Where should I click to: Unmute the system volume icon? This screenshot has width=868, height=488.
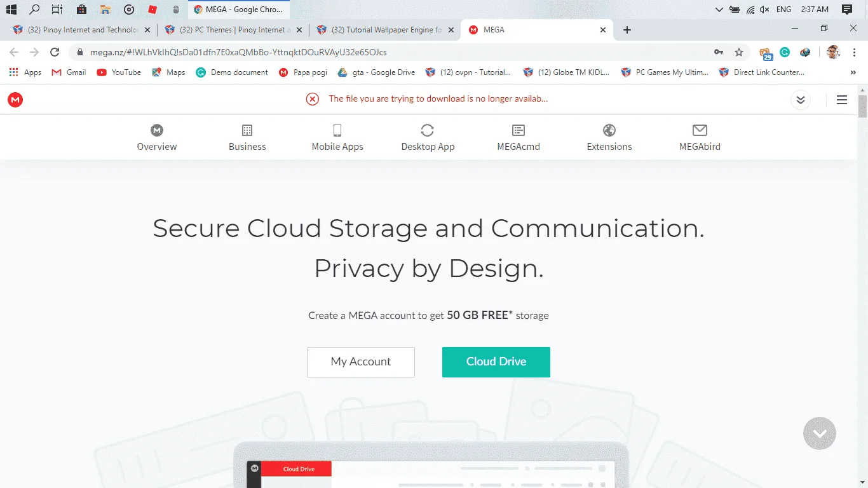(764, 10)
